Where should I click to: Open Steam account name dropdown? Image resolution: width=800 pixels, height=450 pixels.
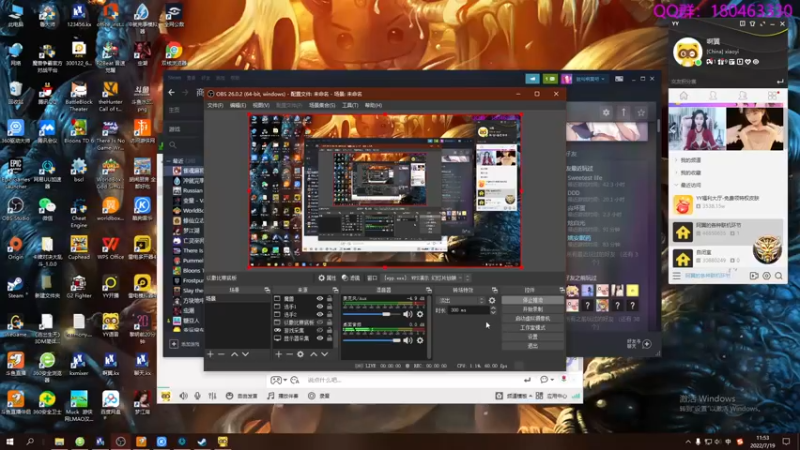pyautogui.click(x=590, y=79)
